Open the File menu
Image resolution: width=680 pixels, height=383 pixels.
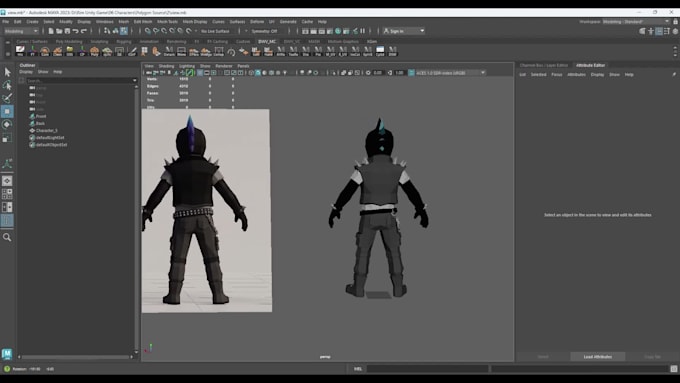(x=6, y=21)
